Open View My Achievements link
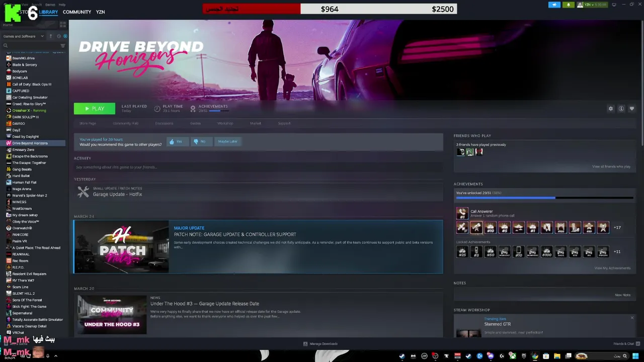This screenshot has width=644, height=362. click(612, 268)
